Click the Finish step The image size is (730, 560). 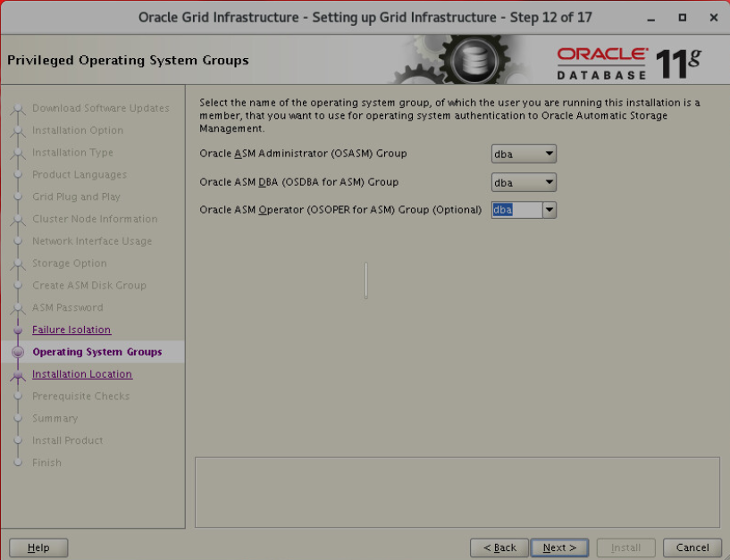(46, 463)
